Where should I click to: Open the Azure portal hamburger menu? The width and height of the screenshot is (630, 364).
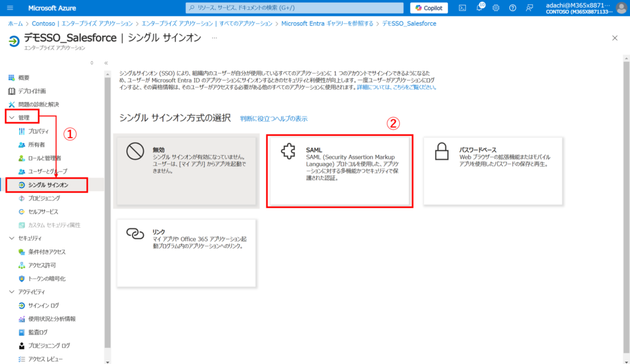[x=10, y=7]
